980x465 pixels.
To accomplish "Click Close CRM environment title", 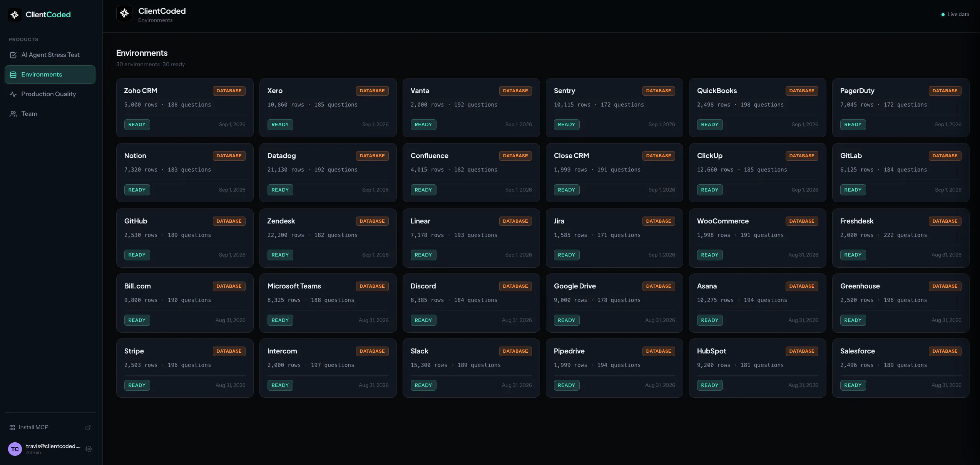I will pyautogui.click(x=571, y=156).
